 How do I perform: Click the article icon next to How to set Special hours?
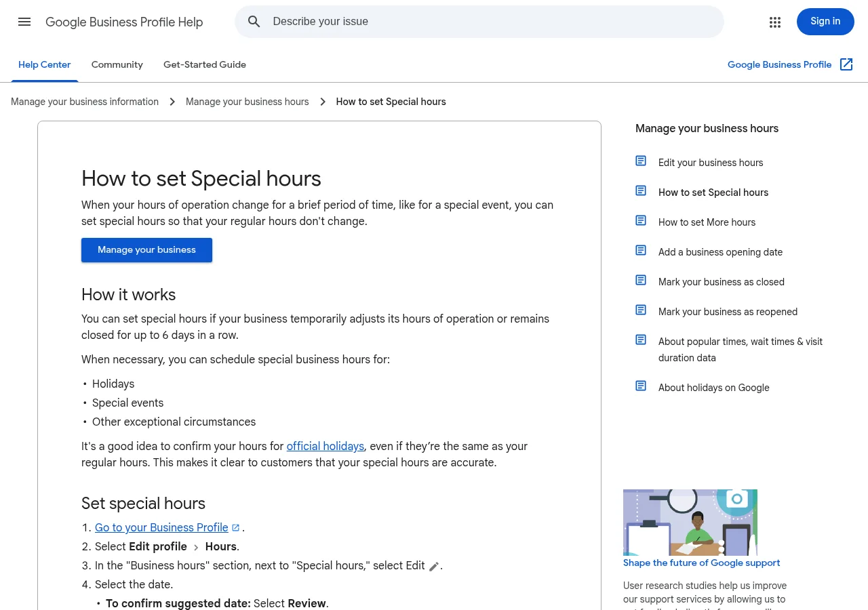click(x=641, y=190)
